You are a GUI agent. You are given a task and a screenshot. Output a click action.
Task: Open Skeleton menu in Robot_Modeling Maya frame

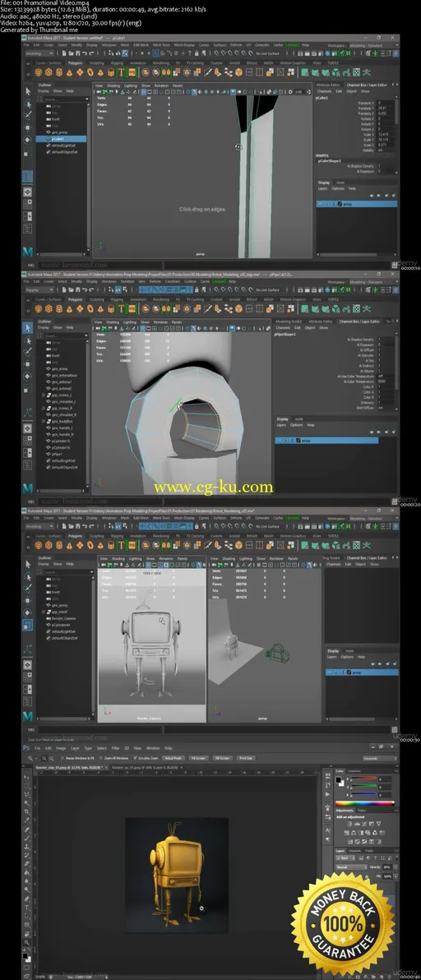pyautogui.click(x=127, y=282)
